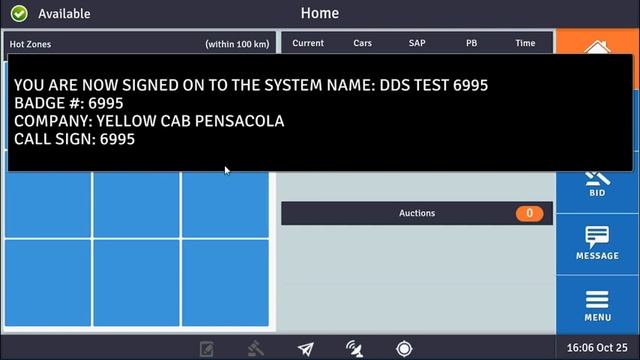Click the Available status text
Viewport: 640px width, 360px height.
(x=64, y=13)
